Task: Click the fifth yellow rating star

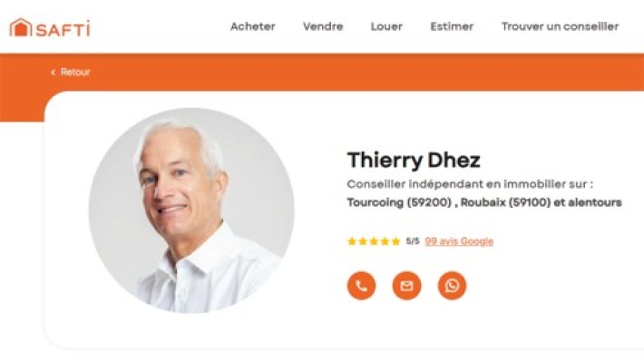Action: coord(396,241)
